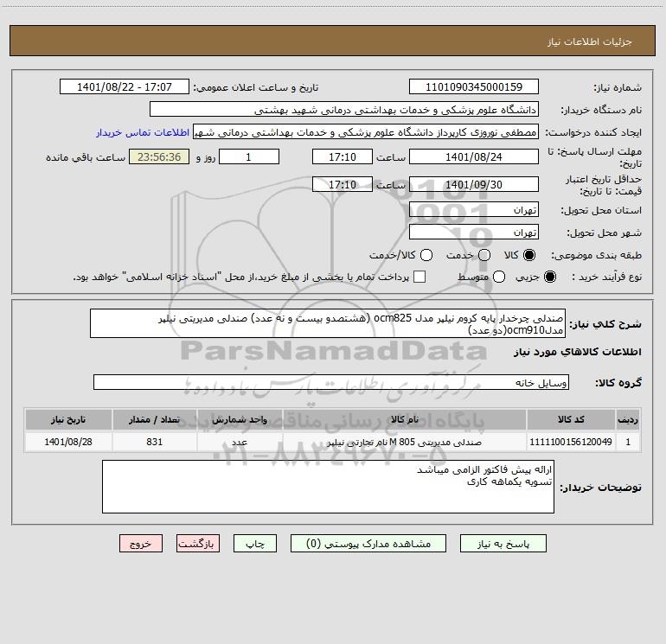666x644 pixels.
Task: Click the پاسخ به نیاز button
Action: pyautogui.click(x=503, y=544)
